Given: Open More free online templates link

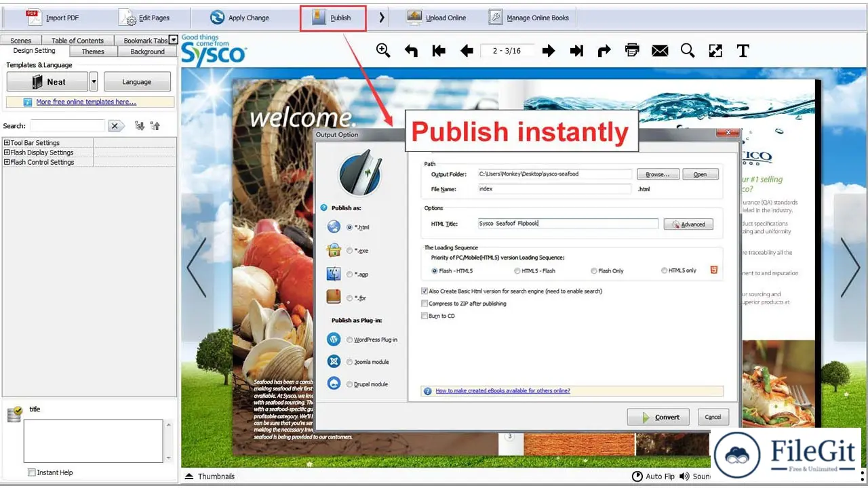Looking at the screenshot, I should pyautogui.click(x=86, y=102).
